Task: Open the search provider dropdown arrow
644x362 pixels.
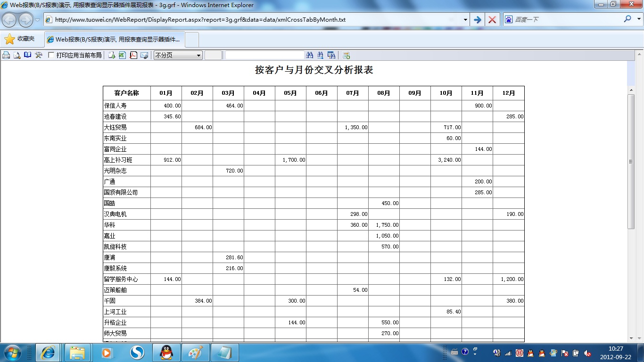Action: coord(639,19)
